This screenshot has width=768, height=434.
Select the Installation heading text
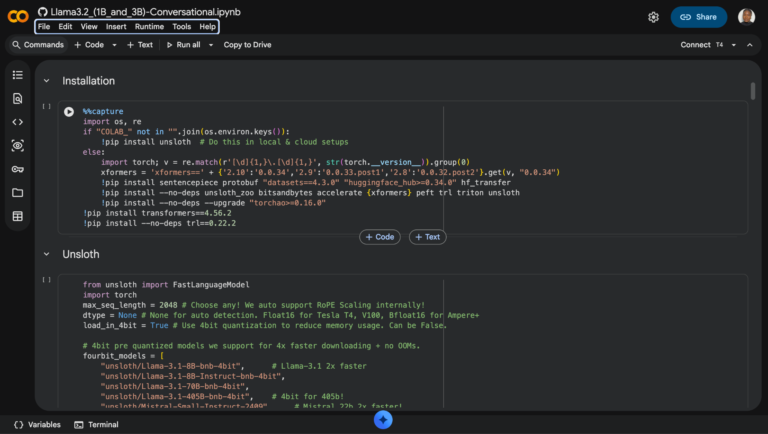click(89, 81)
